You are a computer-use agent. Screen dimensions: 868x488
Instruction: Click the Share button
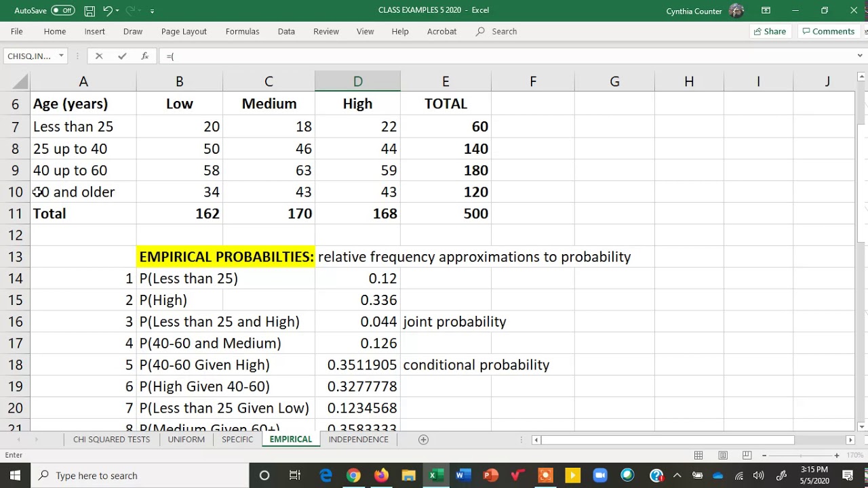pyautogui.click(x=770, y=31)
